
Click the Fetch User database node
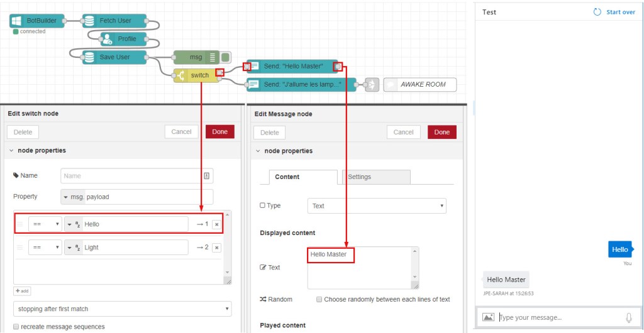click(115, 21)
